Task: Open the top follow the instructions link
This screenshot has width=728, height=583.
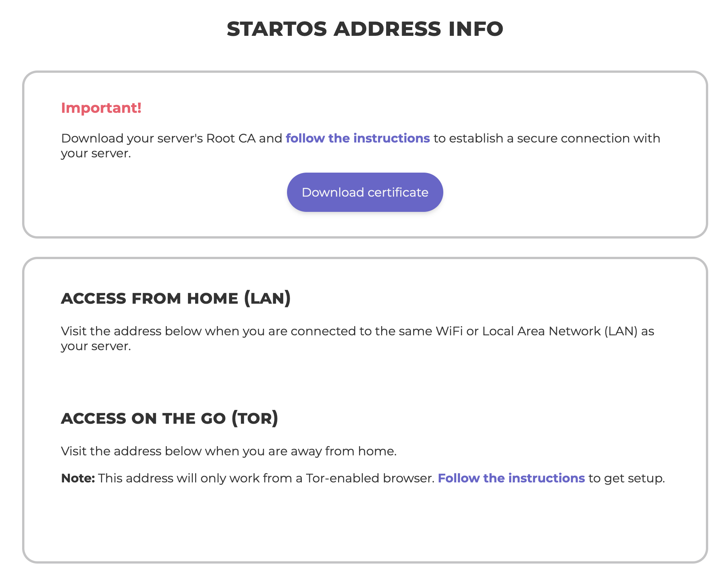Action: pyautogui.click(x=358, y=138)
